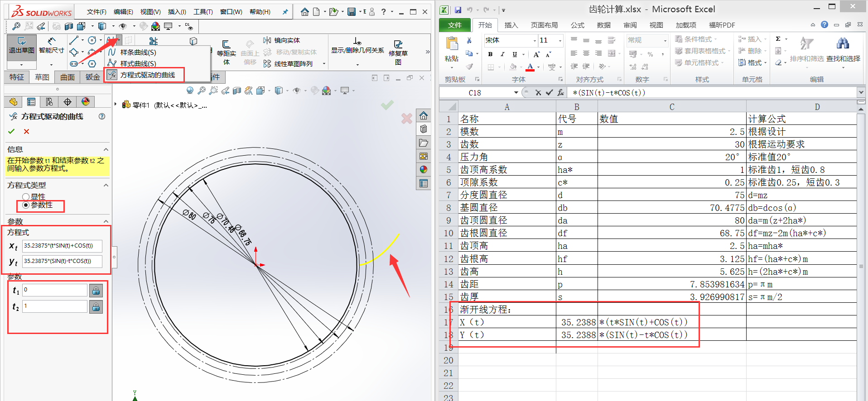Choose 方程式驱动的曲线 menu entry

(148, 75)
